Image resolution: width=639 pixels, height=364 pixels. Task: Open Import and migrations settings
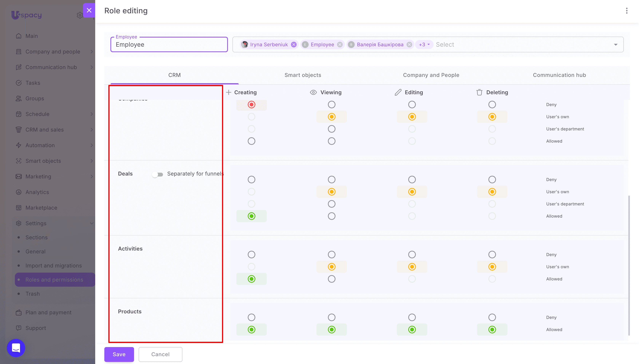(54, 266)
